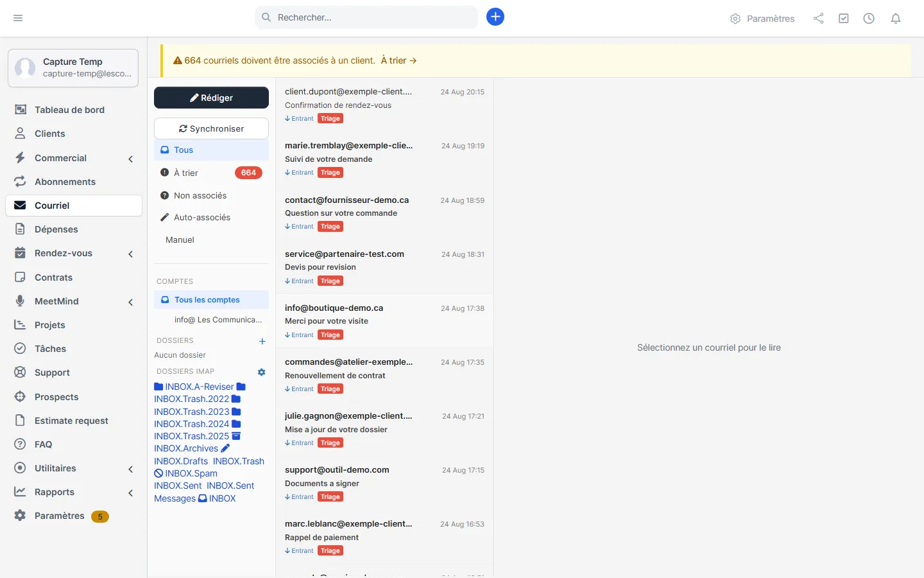The width and height of the screenshot is (924, 578).
Task: Open Dépenses in sidebar
Action: 56,229
